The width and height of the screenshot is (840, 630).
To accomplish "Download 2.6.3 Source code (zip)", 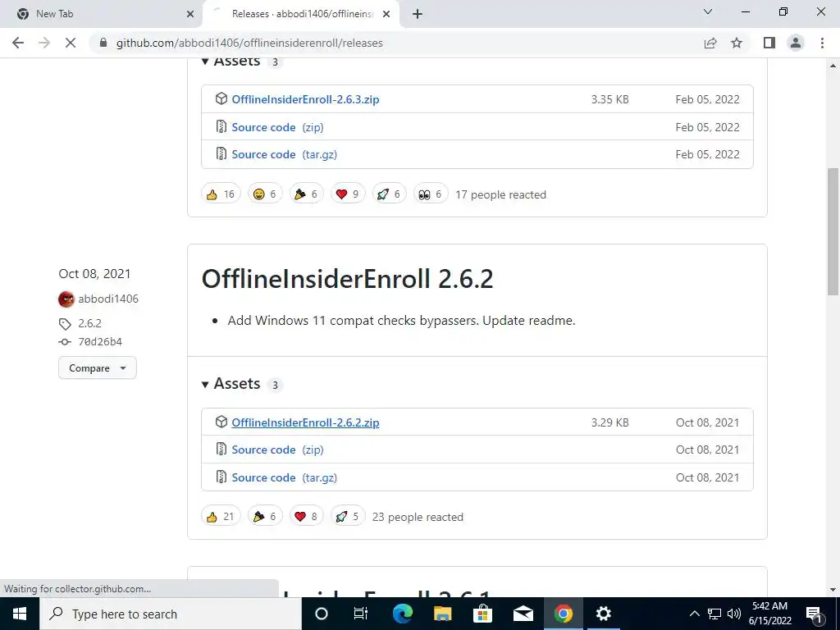I will coord(277,127).
